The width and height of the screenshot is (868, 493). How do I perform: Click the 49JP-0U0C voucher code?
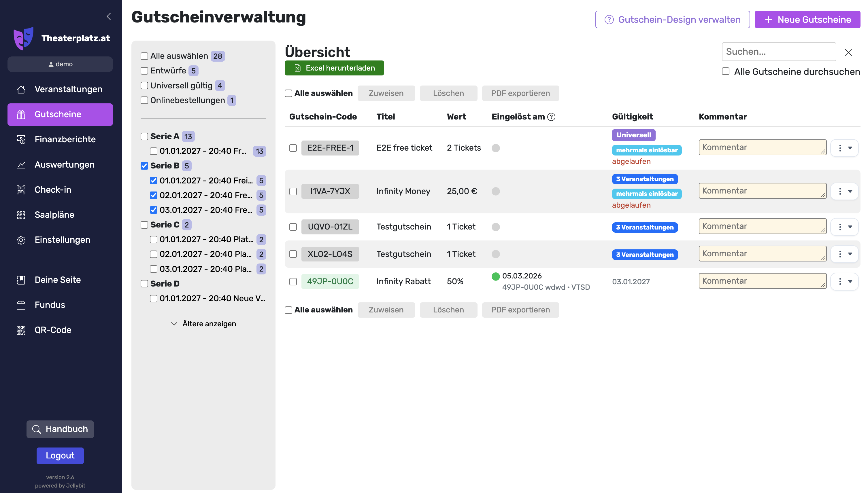tap(330, 281)
